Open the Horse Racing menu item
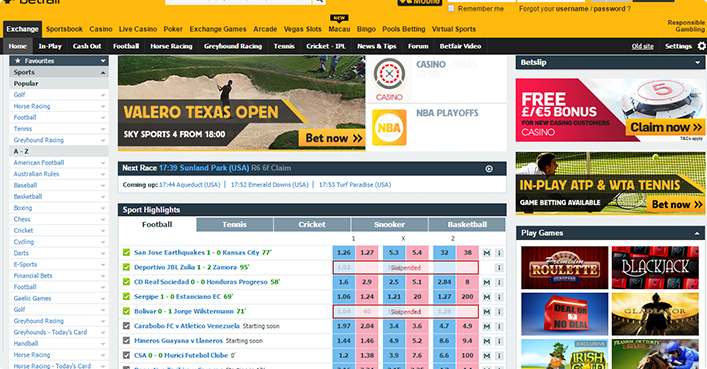This screenshot has height=369, width=707. point(171,46)
